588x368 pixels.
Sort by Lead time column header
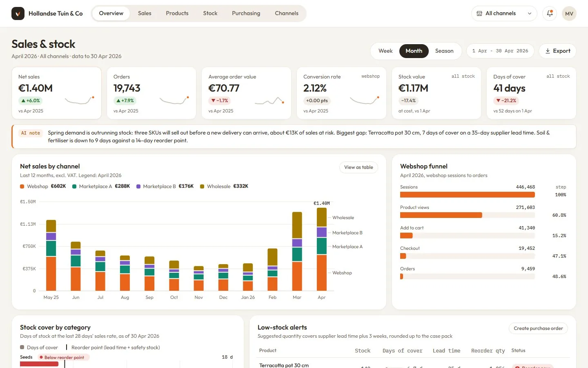(446, 351)
